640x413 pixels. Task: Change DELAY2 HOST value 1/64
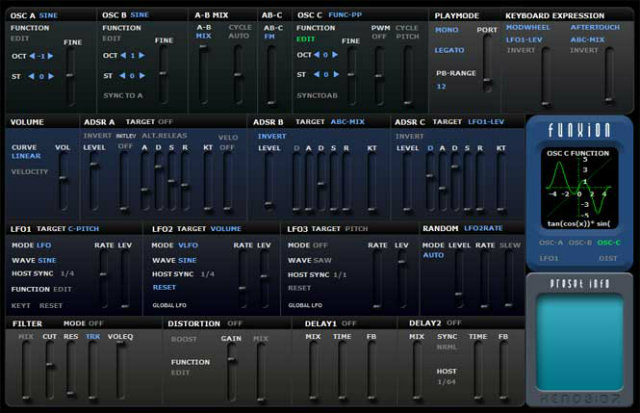[x=446, y=382]
